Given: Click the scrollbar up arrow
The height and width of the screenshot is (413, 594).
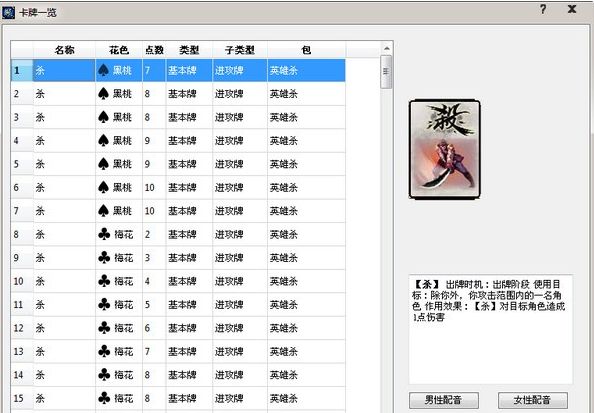Looking at the screenshot, I should tap(386, 48).
